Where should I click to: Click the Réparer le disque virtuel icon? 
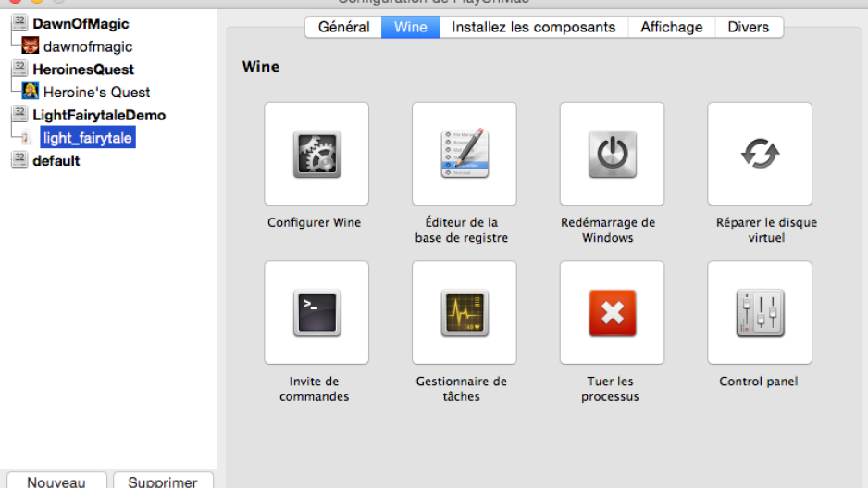click(760, 154)
